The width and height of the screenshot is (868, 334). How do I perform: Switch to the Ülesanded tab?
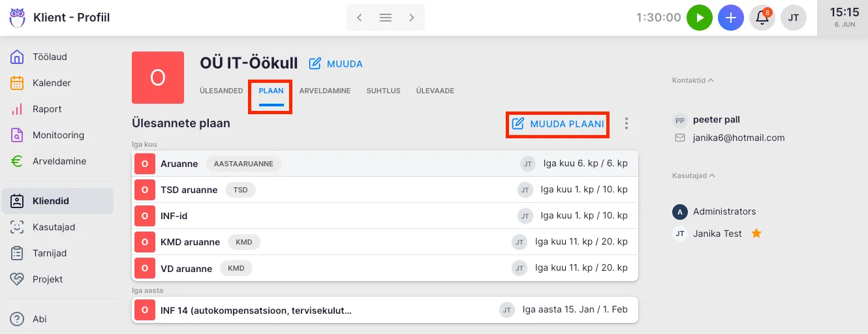coord(221,91)
